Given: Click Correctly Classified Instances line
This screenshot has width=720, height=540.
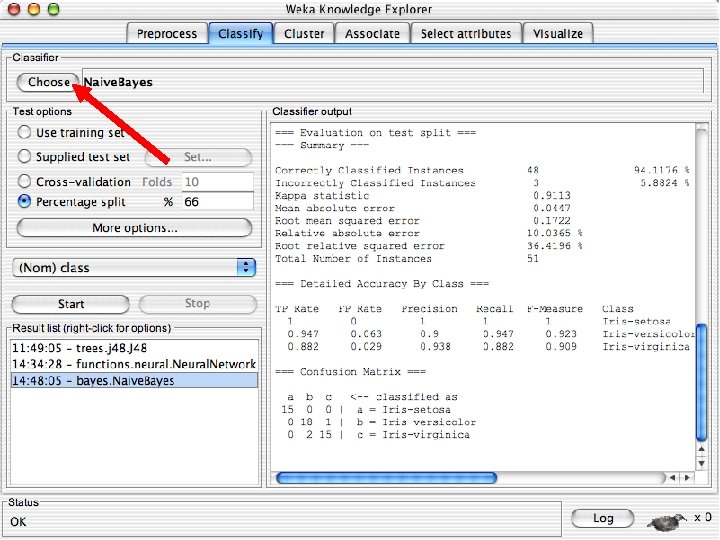Looking at the screenshot, I should pyautogui.click(x=482, y=170).
